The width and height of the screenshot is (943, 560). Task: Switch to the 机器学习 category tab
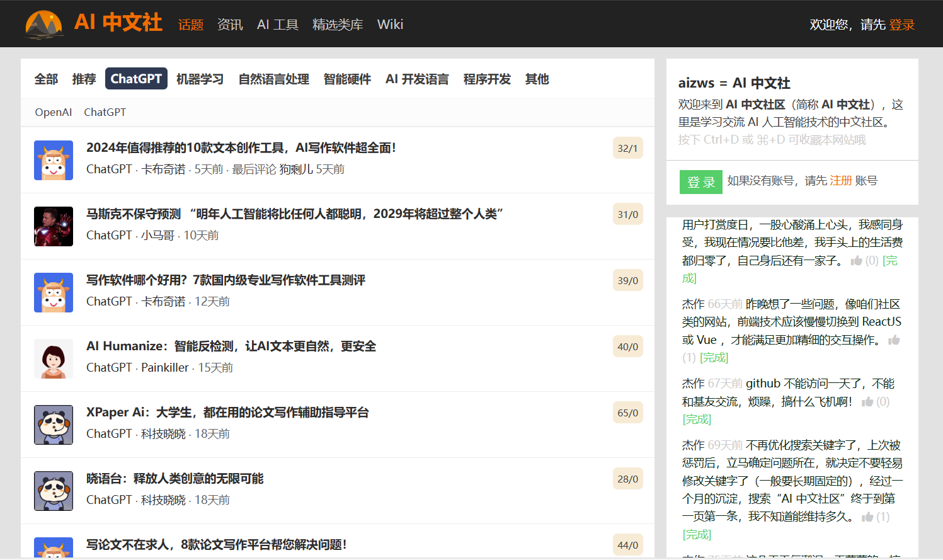200,79
